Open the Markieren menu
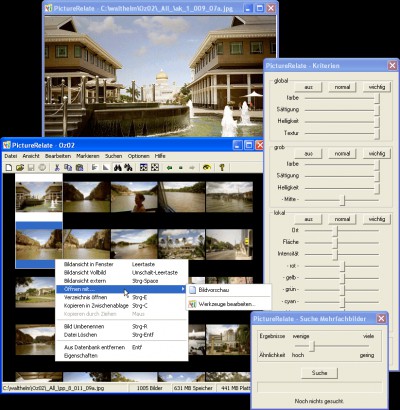Viewport: 400px width, 410px height. (x=88, y=156)
